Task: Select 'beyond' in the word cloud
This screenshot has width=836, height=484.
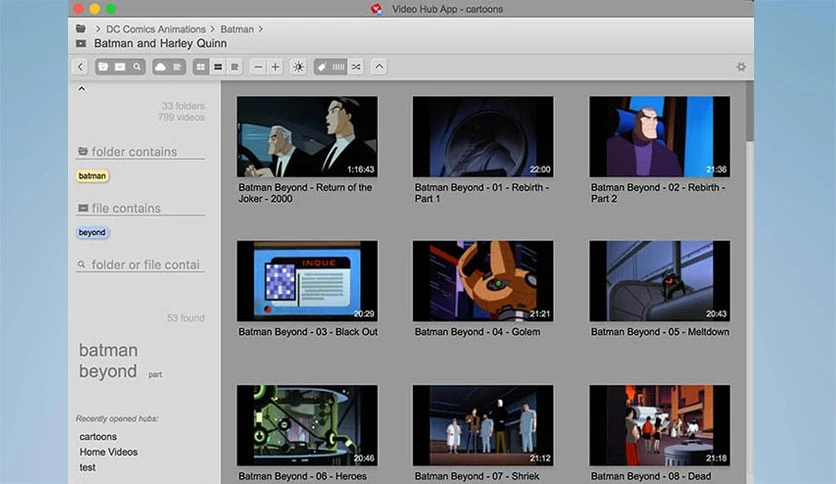Action: [108, 371]
